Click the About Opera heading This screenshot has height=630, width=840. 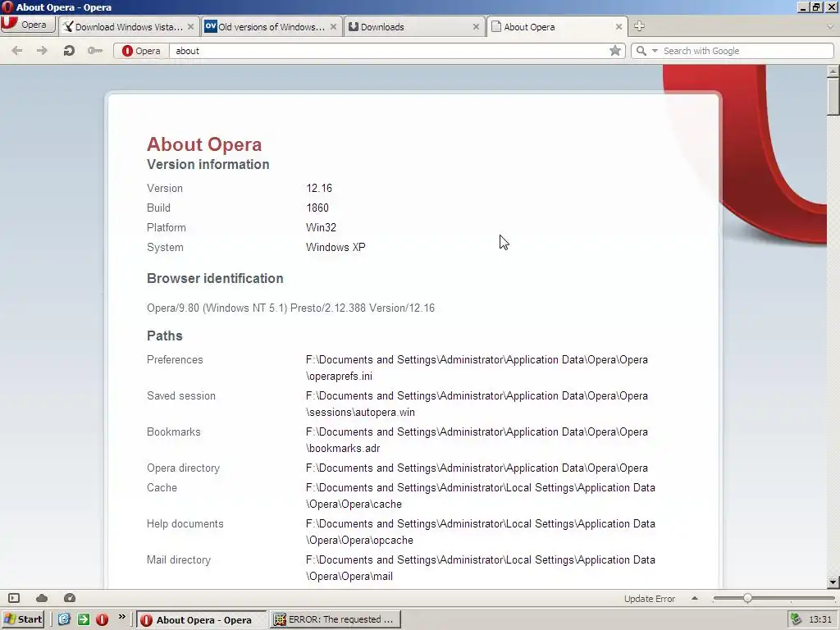204,144
